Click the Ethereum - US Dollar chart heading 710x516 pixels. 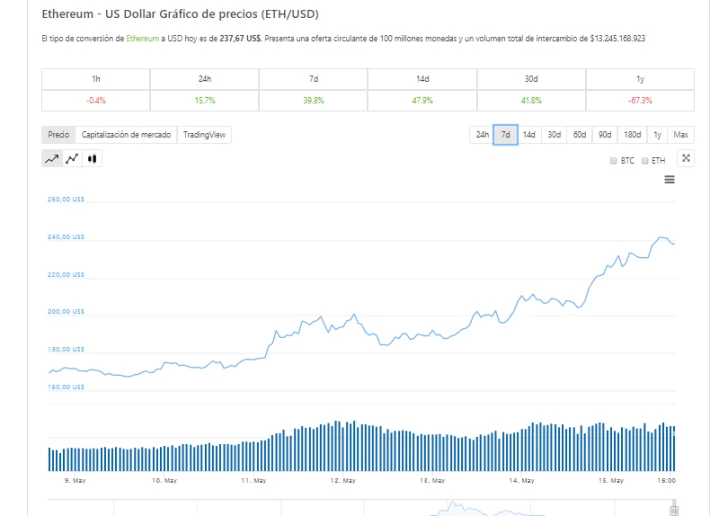[x=180, y=14]
